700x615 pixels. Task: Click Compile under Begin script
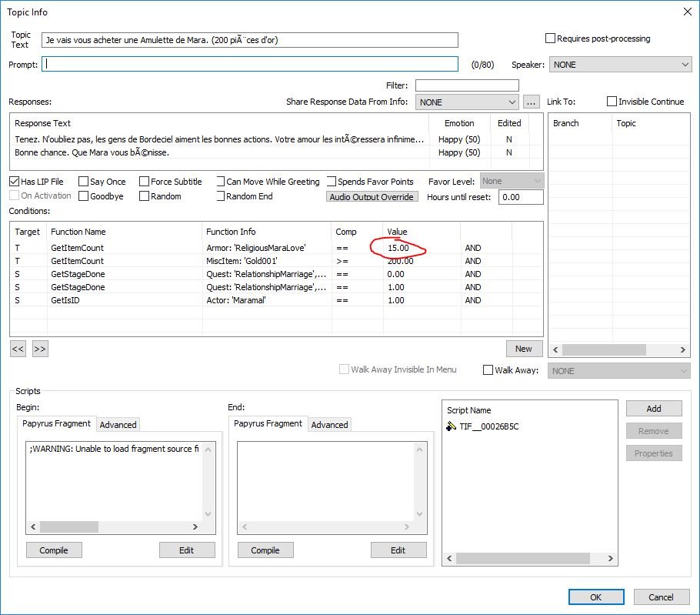(x=54, y=550)
